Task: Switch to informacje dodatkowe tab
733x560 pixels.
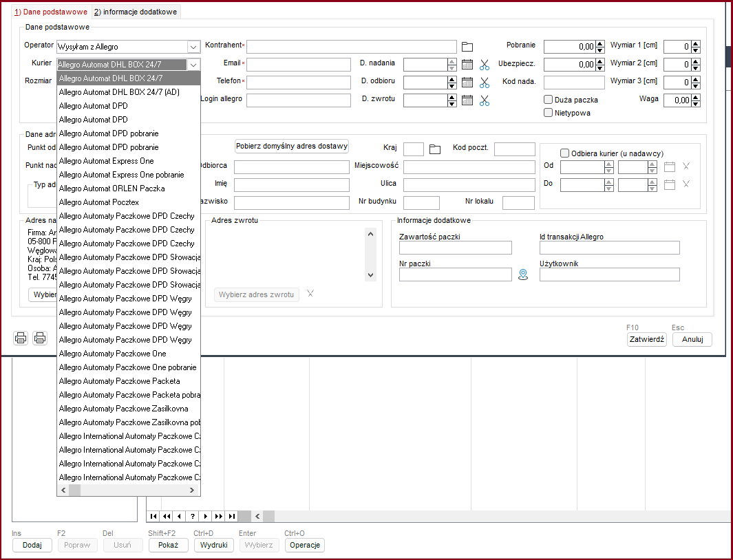Action: 136,12
